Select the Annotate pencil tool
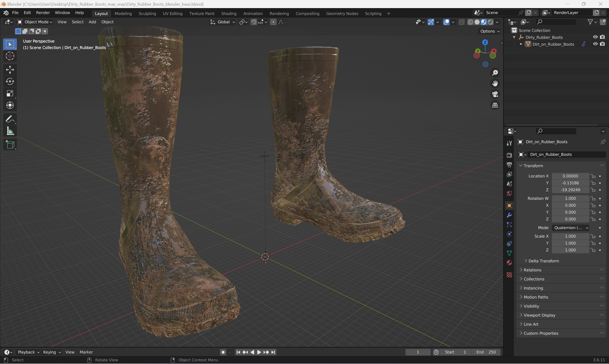Viewport: 609px width, 364px height. tap(10, 119)
